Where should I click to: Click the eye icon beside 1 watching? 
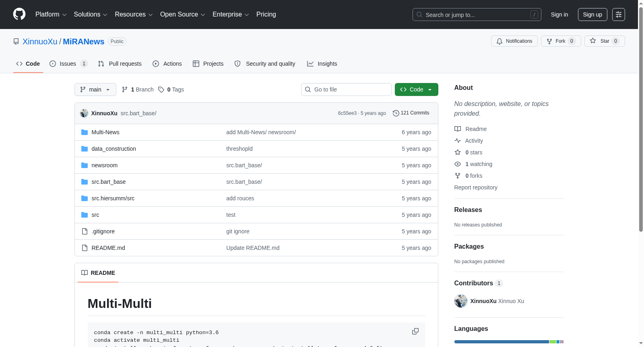pyautogui.click(x=458, y=164)
